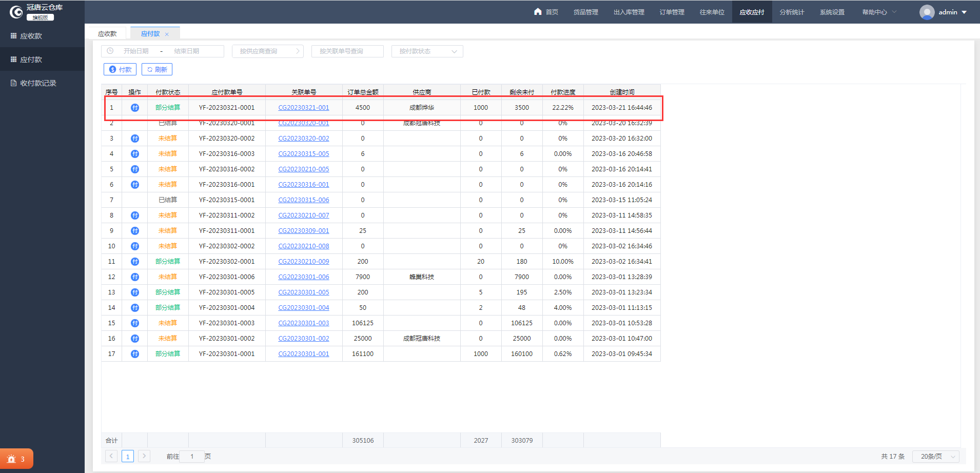This screenshot has height=473, width=980.
Task: Open the 按供应商查询 selector
Action: 268,51
